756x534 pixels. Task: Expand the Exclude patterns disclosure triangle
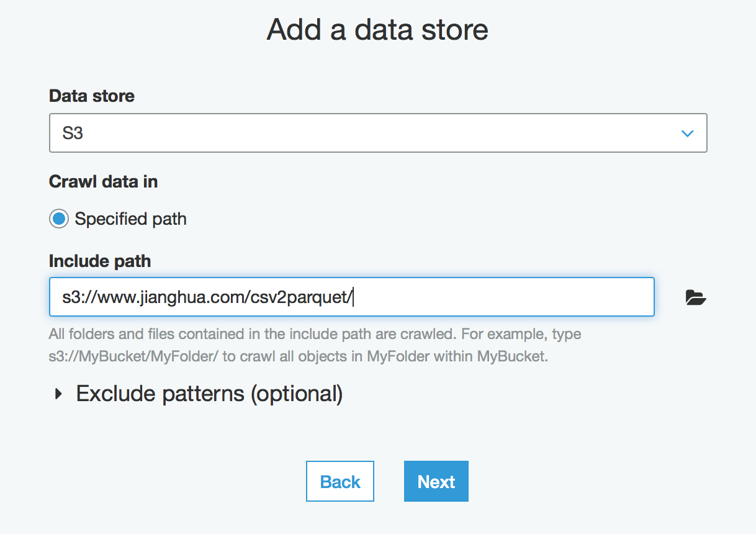(59, 394)
